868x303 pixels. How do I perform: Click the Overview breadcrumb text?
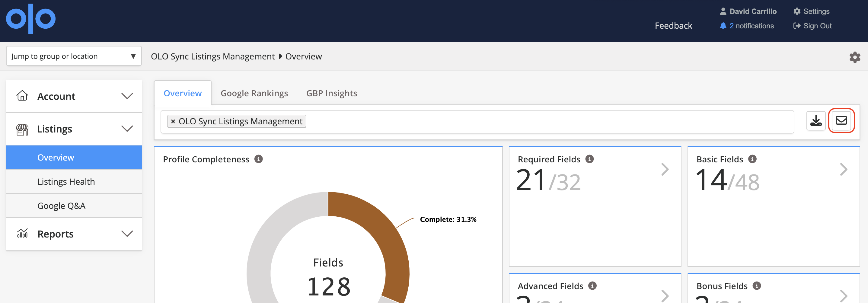(x=303, y=56)
